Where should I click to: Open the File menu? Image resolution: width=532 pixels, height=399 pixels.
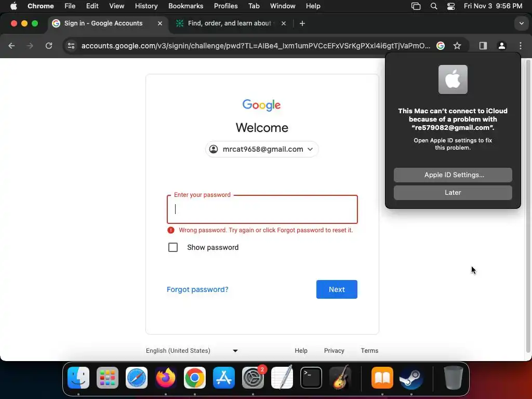click(x=70, y=6)
